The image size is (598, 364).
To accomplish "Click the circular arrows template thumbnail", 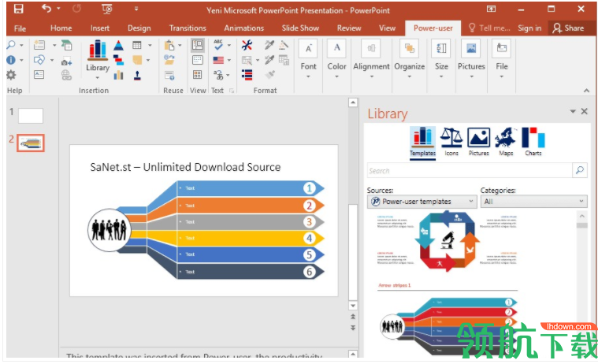I will coord(447,242).
